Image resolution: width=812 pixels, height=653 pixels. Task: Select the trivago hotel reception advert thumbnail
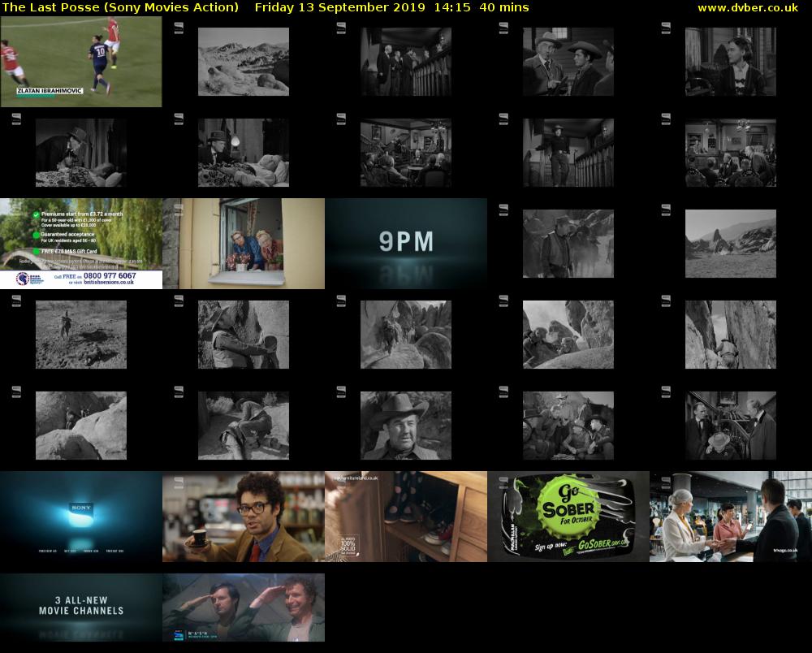pos(731,517)
